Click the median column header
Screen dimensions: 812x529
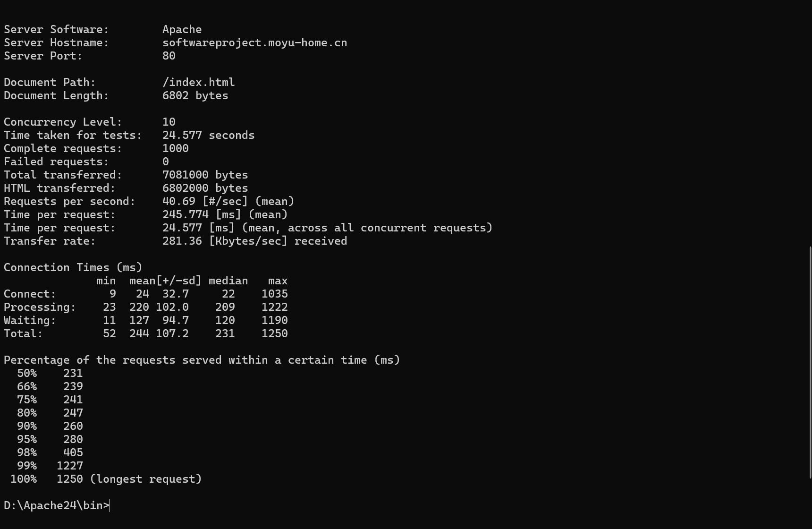point(228,281)
